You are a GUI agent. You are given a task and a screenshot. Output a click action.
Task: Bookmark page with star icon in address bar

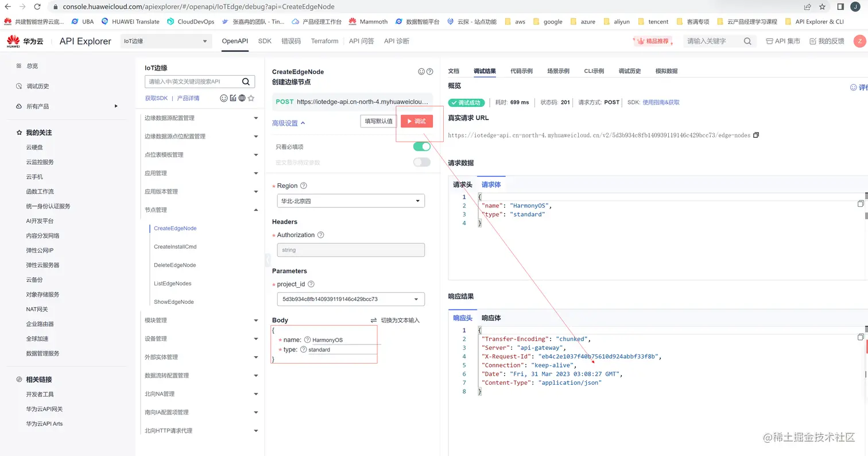click(x=823, y=7)
